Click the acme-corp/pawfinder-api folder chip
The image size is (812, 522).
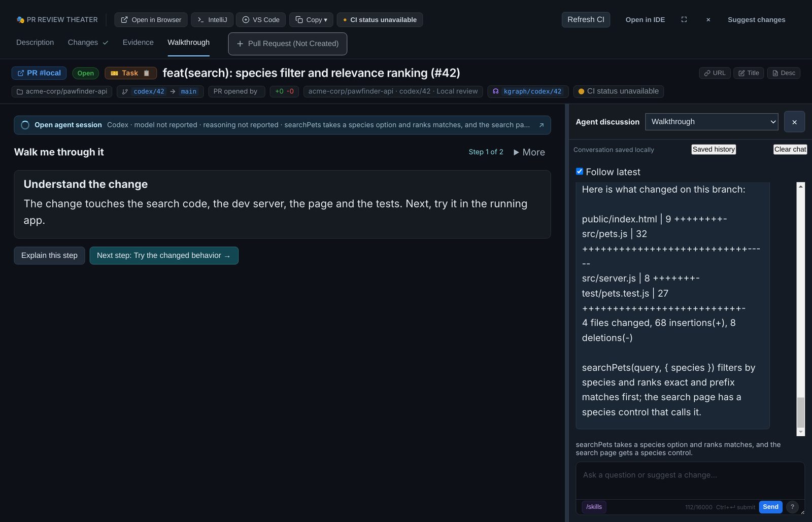(x=62, y=91)
